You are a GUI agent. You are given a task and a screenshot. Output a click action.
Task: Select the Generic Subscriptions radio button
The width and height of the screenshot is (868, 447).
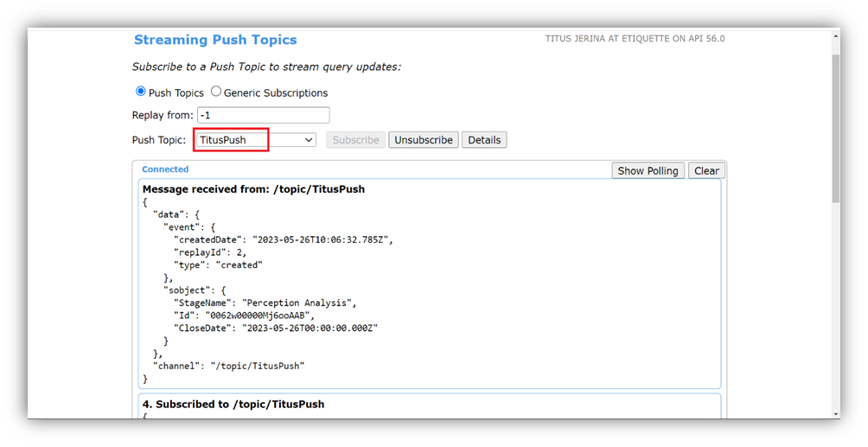(x=216, y=92)
